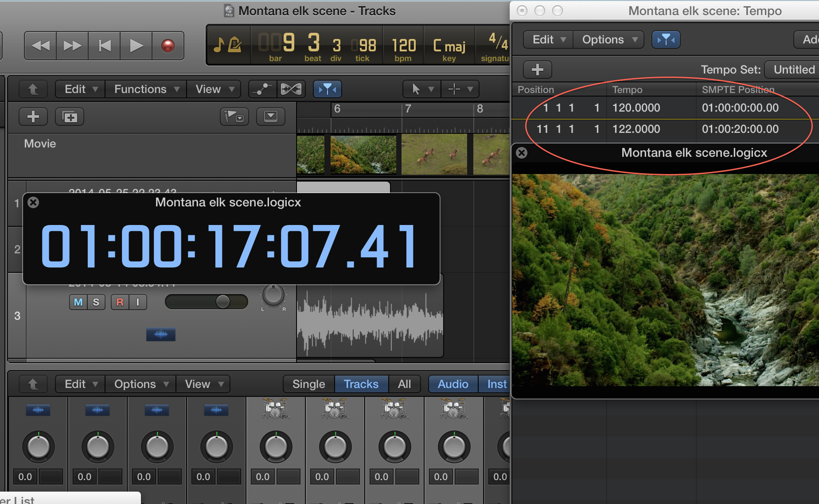Click the 4/4 time signature display
The width and height of the screenshot is (819, 504).
[498, 42]
